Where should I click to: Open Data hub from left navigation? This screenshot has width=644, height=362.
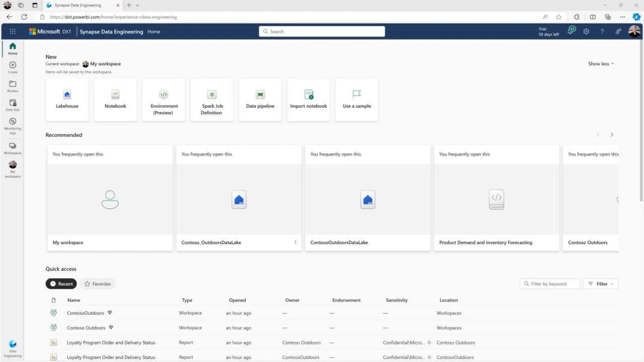point(13,105)
